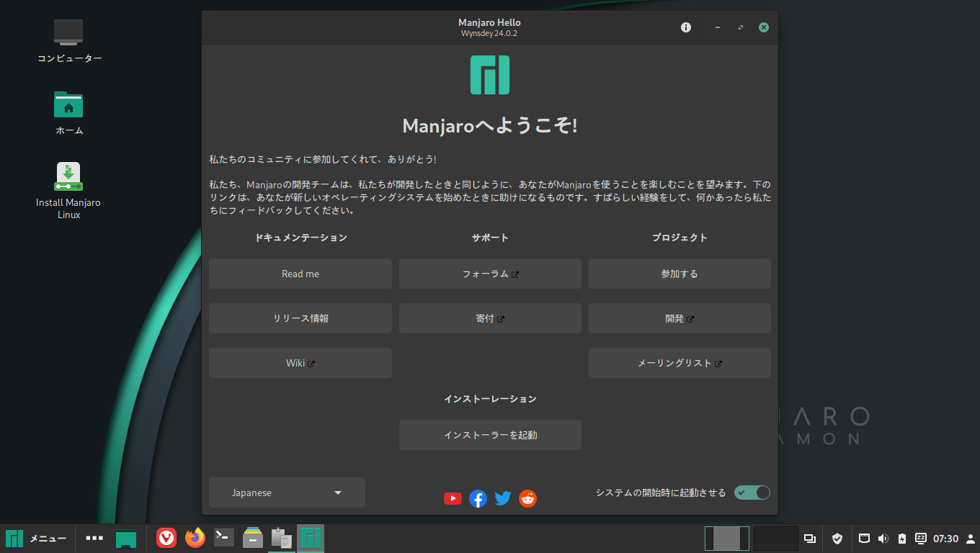This screenshot has height=553, width=980.
Task: Open Manjaro Facebook page icon
Action: (478, 498)
